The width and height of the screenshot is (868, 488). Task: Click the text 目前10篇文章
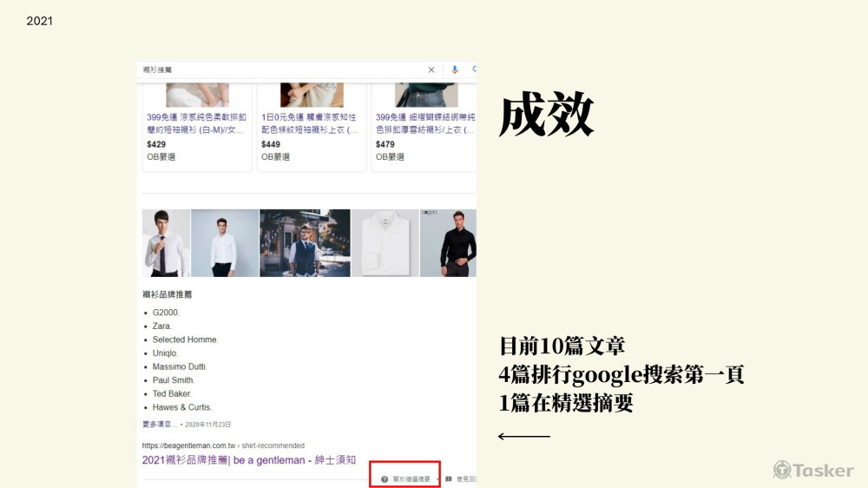(x=562, y=346)
